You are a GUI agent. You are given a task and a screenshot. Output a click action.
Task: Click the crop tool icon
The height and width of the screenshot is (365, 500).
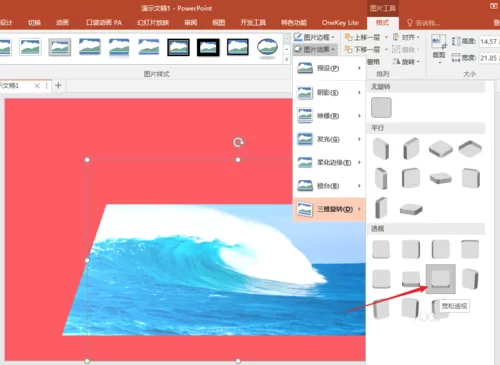point(439,43)
